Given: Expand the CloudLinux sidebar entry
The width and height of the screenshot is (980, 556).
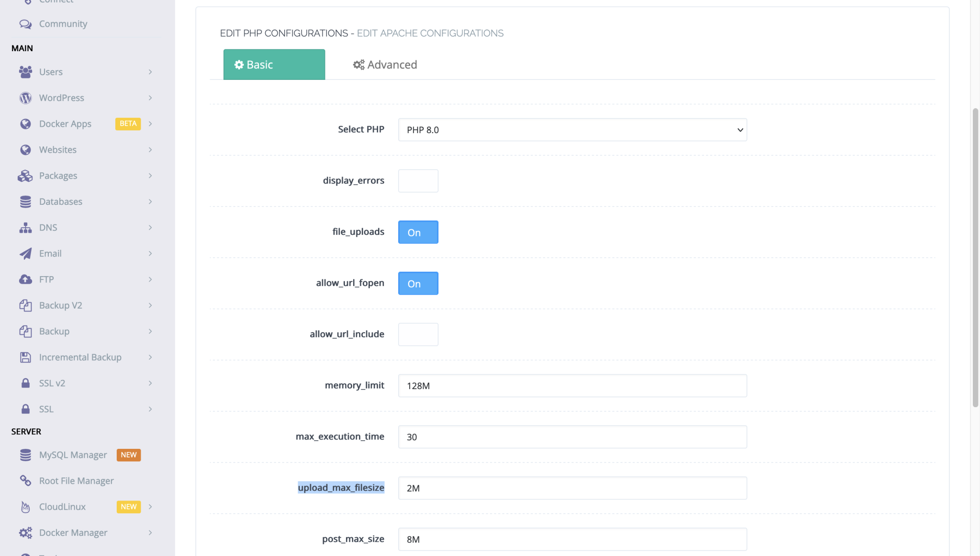Looking at the screenshot, I should point(150,507).
